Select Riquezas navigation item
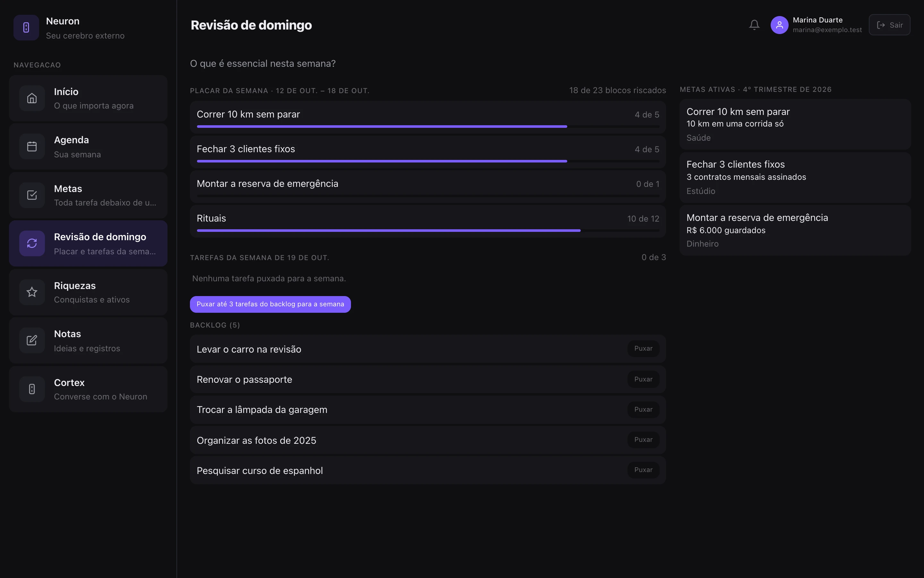 tap(88, 292)
